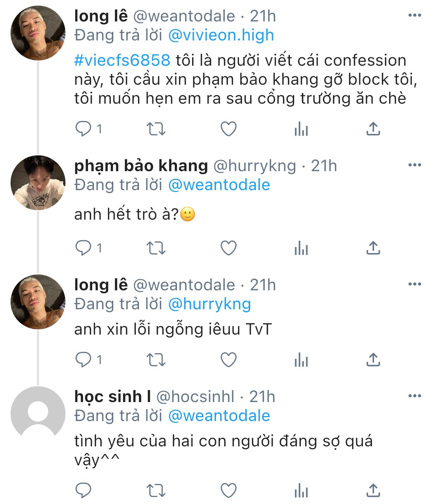Like the tweet mentioning #viecfs6858
This screenshot has height=504, width=437.
[x=228, y=129]
